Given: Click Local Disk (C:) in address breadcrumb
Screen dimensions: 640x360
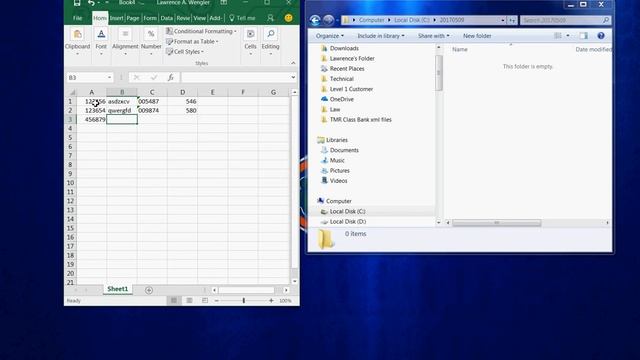Looking at the screenshot, I should (x=411, y=20).
